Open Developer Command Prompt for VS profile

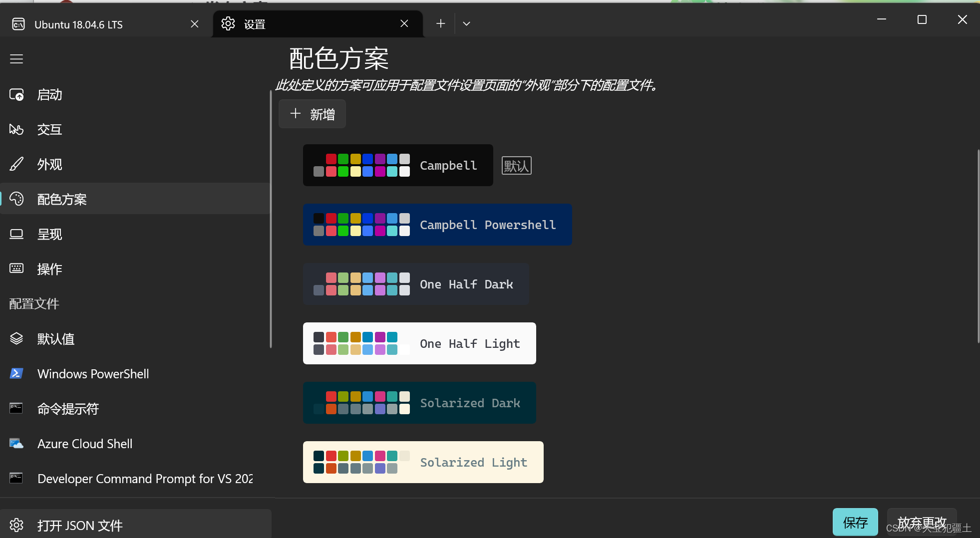pyautogui.click(x=135, y=479)
